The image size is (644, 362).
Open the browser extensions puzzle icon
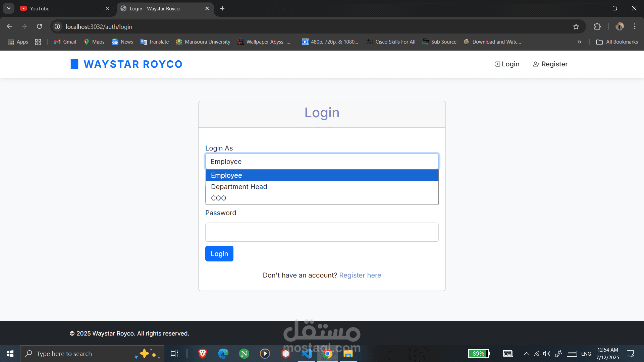[x=597, y=26]
